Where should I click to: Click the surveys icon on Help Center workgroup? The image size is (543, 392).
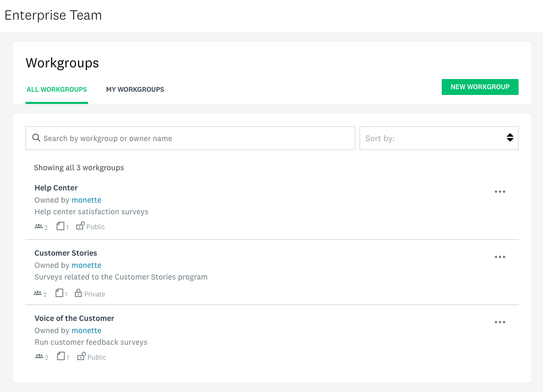[x=59, y=226]
